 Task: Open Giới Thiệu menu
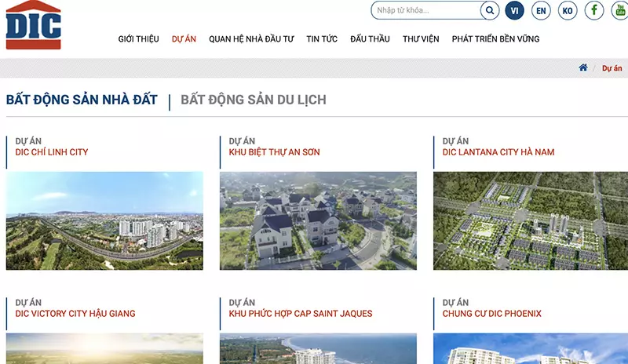click(x=139, y=39)
